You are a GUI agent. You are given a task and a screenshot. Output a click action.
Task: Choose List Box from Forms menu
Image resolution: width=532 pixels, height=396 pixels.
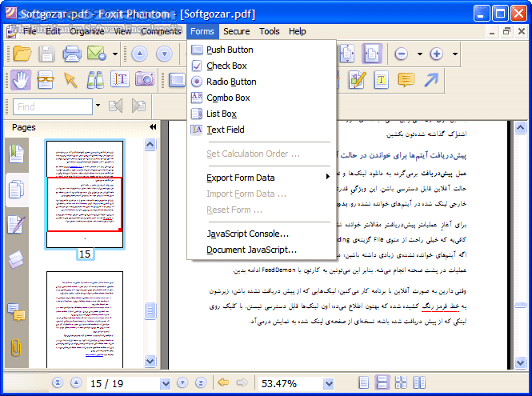[262, 114]
